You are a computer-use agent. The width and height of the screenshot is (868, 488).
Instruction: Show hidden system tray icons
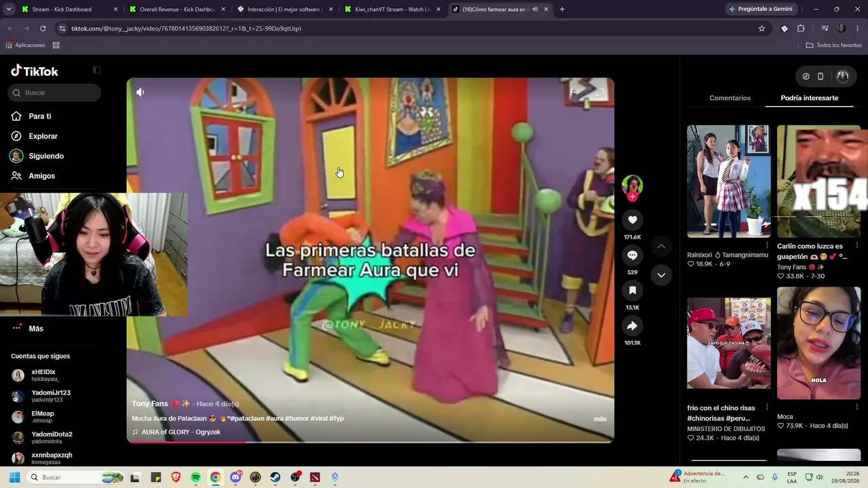(745, 477)
